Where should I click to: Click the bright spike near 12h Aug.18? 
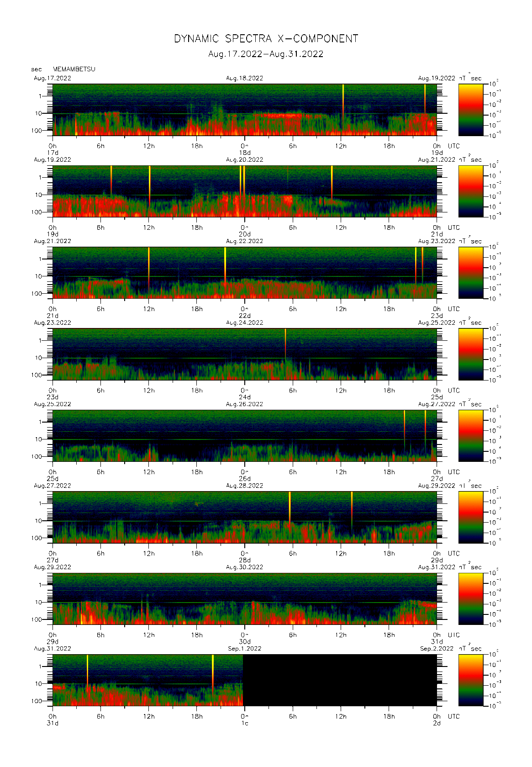pos(343,101)
